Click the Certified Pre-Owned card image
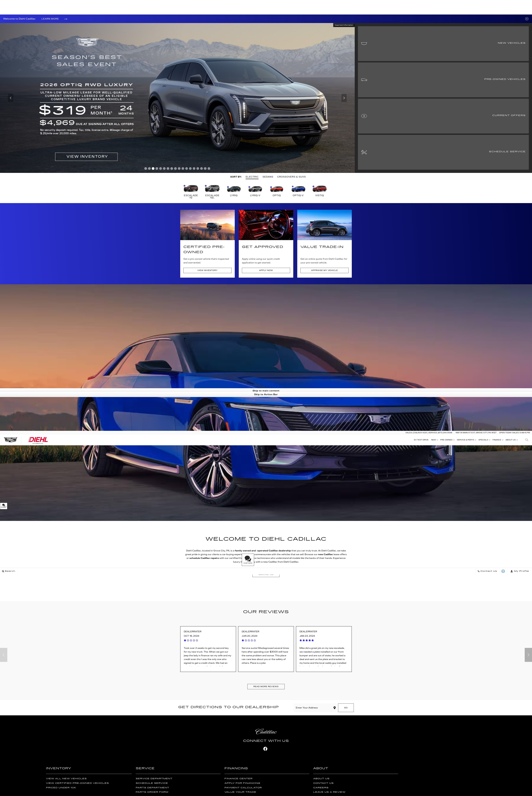This screenshot has height=796, width=532. [x=207, y=225]
